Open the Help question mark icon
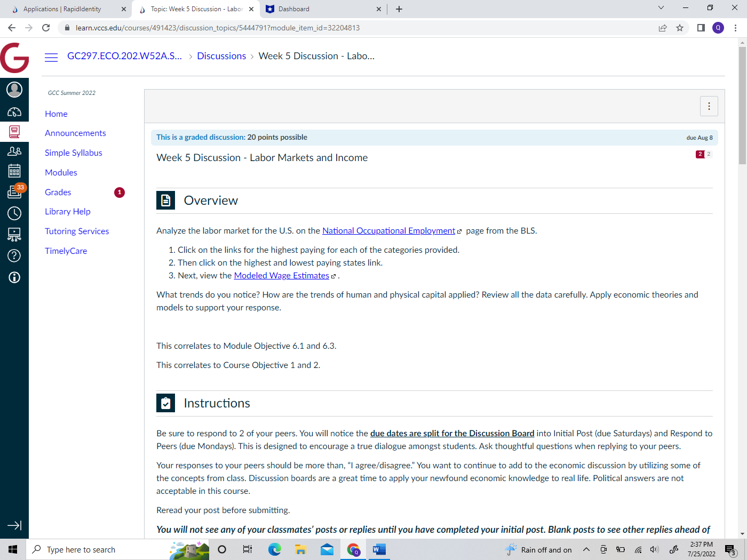Viewport: 747px width, 560px height. tap(14, 255)
